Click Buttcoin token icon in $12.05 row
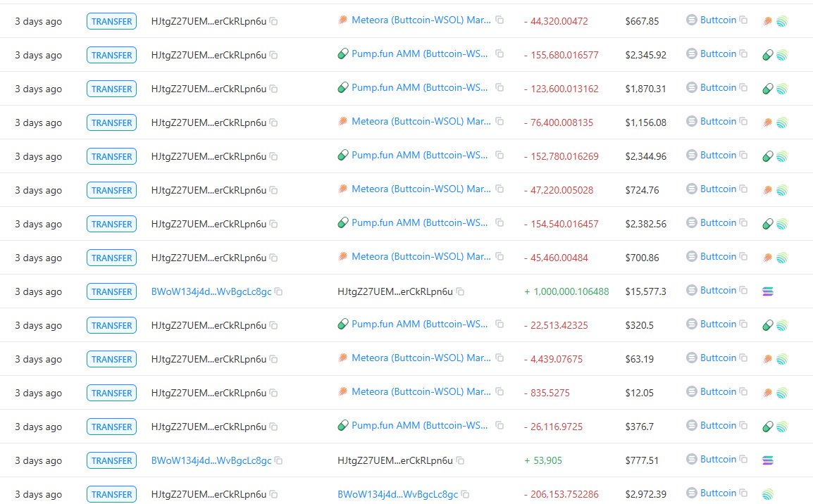The image size is (813, 504). click(x=692, y=391)
